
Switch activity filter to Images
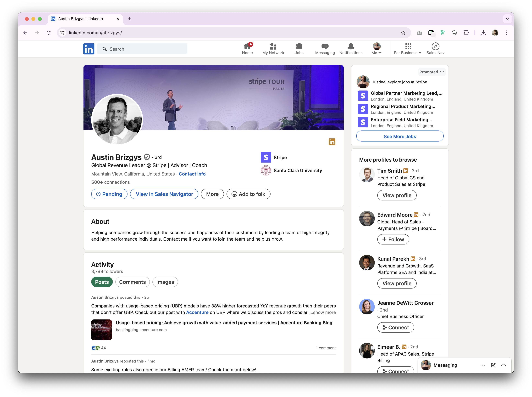click(x=165, y=282)
